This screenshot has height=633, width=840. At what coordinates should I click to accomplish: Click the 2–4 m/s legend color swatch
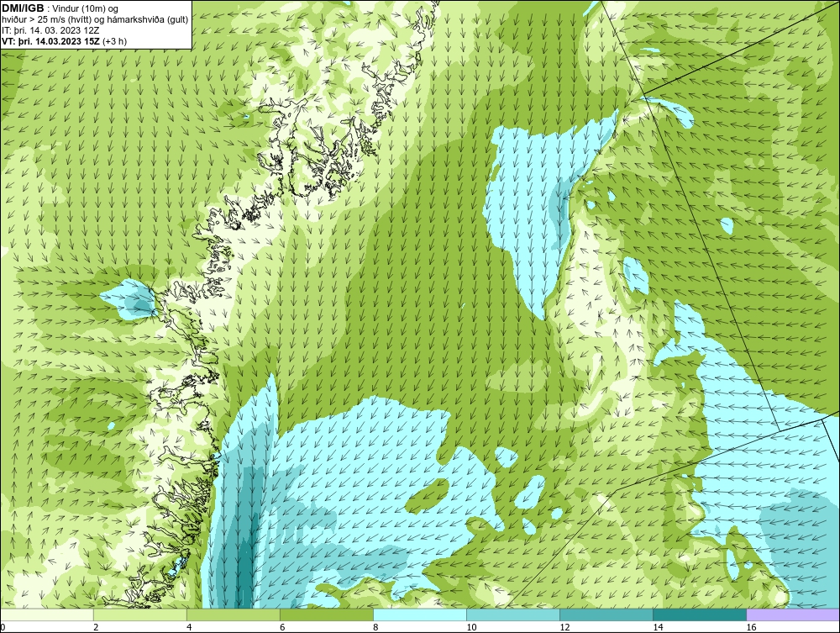[x=140, y=615]
